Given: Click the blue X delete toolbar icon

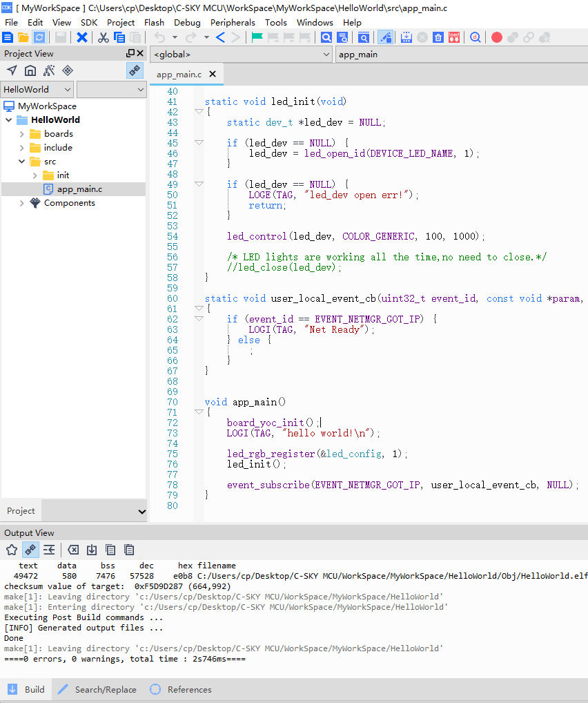Looking at the screenshot, I should point(82,38).
